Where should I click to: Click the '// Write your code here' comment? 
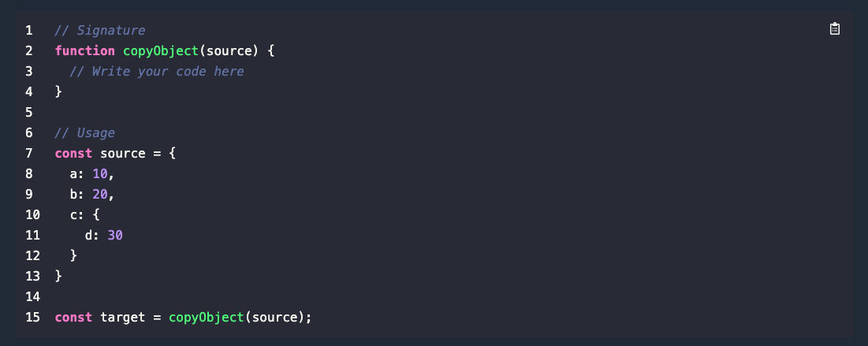[157, 72]
